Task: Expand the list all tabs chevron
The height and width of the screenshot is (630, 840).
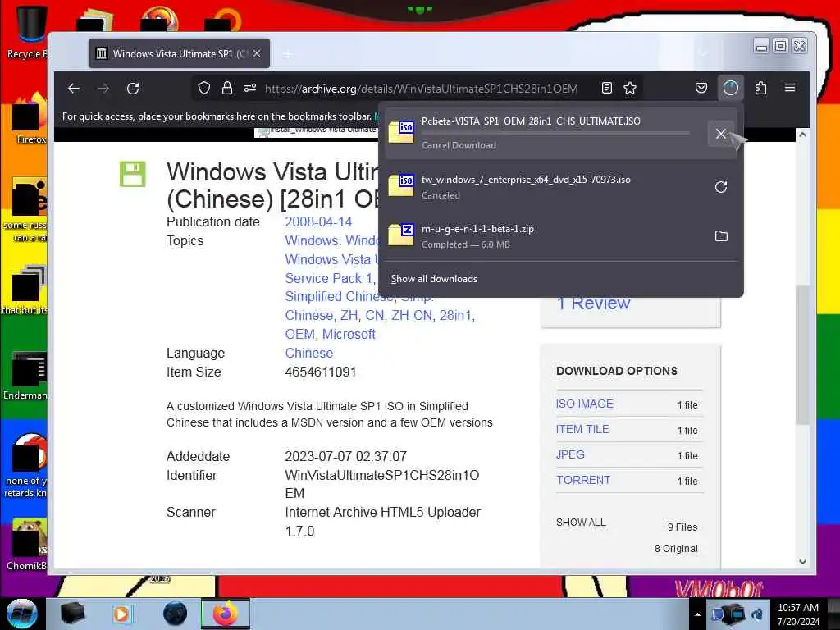Action: (703, 53)
